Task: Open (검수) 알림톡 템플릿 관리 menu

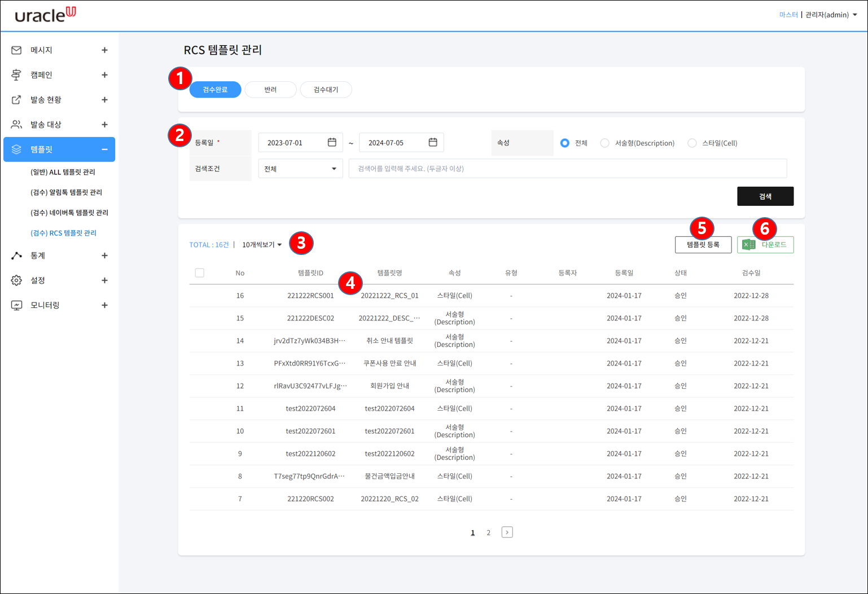Action: 66,192
